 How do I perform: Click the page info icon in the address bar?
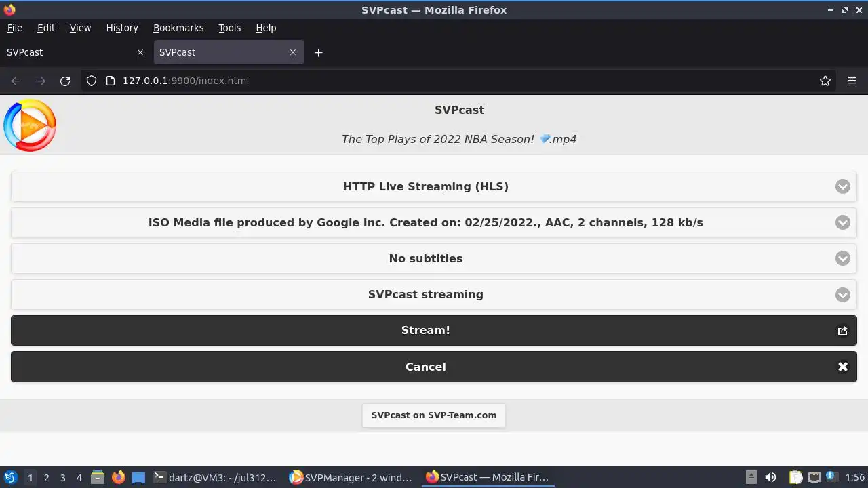point(111,81)
